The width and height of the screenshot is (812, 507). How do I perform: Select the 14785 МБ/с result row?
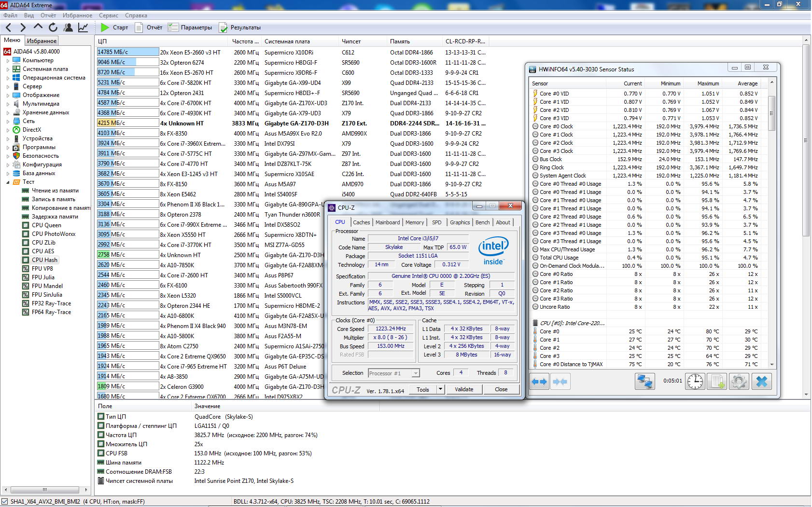[x=292, y=52]
